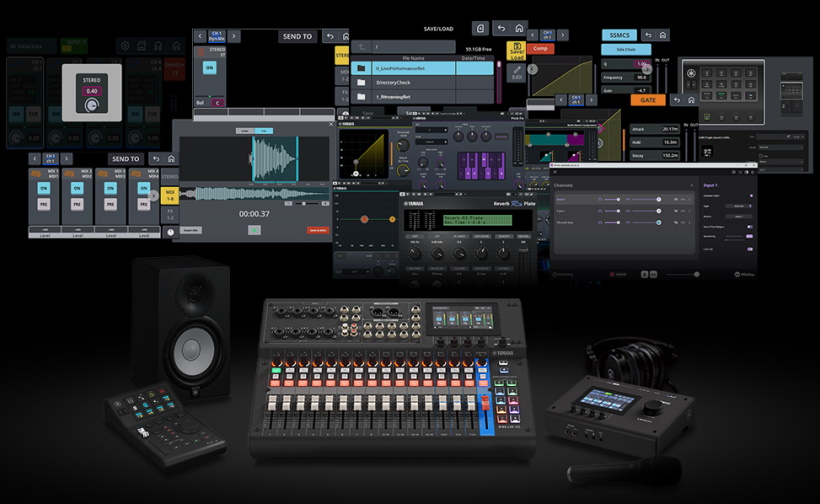Open SD card icon beside SAVE/LOAD title
Image resolution: width=820 pixels, height=504 pixels.
[x=481, y=28]
